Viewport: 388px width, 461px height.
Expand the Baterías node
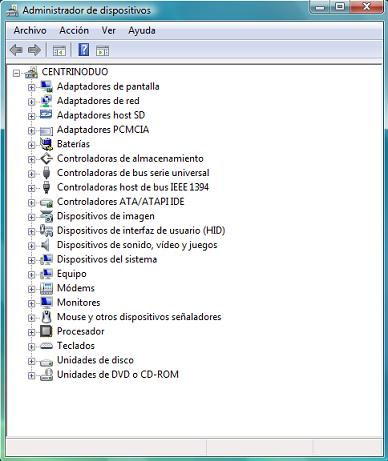click(31, 145)
